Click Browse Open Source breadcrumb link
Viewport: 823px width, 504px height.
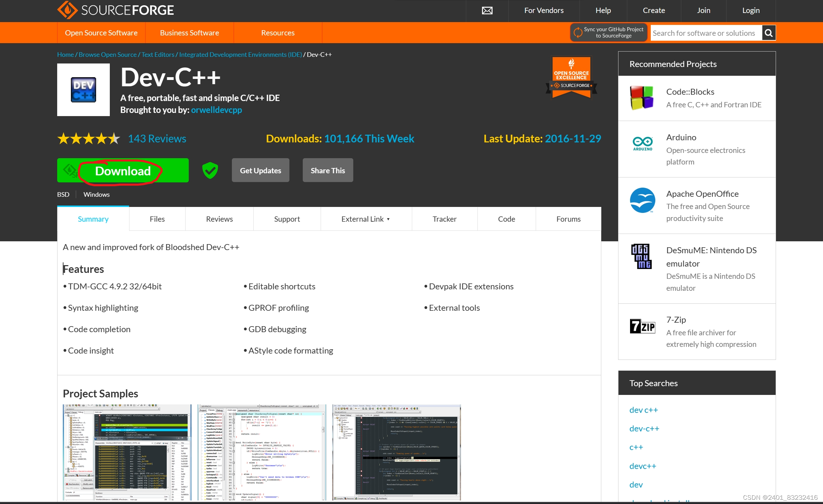[x=108, y=55]
